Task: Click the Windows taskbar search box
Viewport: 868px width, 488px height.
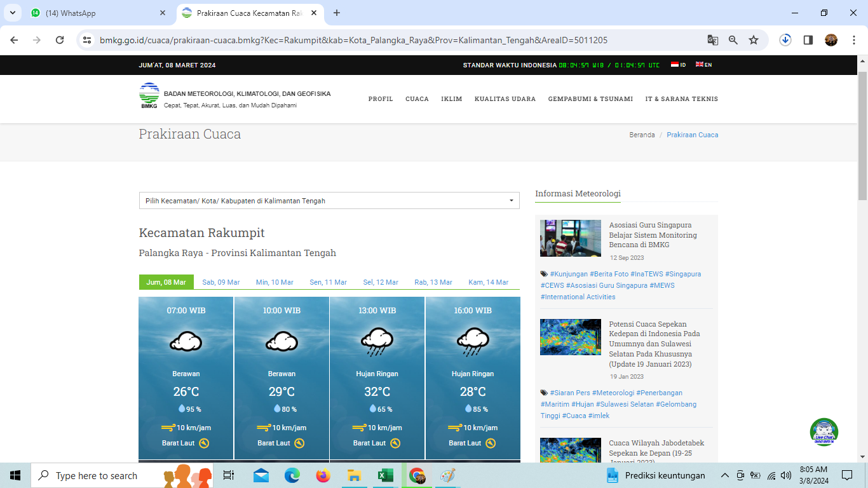Action: [x=122, y=475]
